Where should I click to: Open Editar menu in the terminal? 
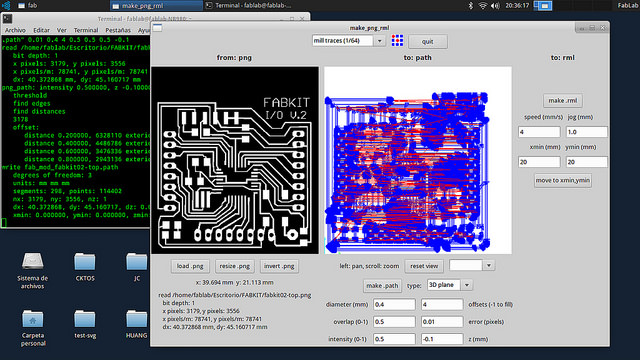(41, 30)
